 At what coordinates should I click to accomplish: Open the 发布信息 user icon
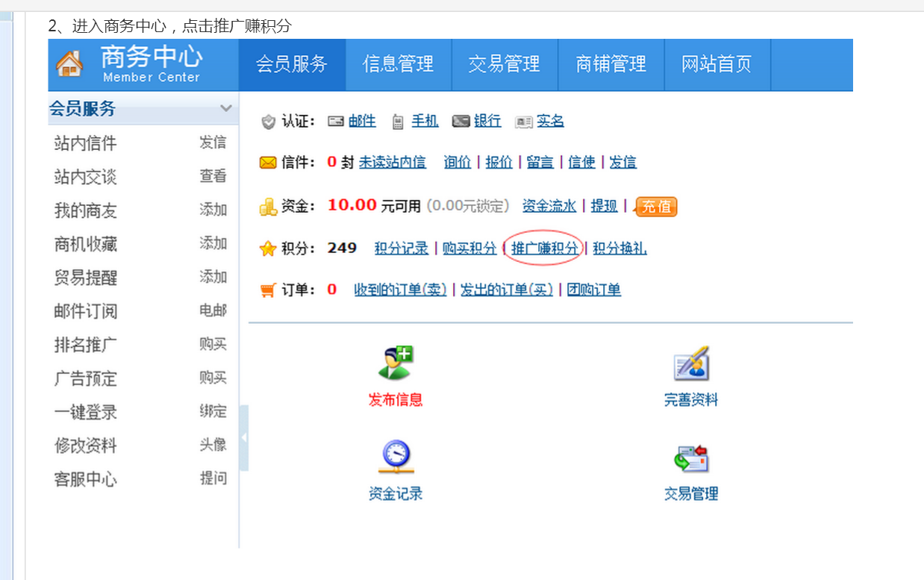pyautogui.click(x=395, y=364)
